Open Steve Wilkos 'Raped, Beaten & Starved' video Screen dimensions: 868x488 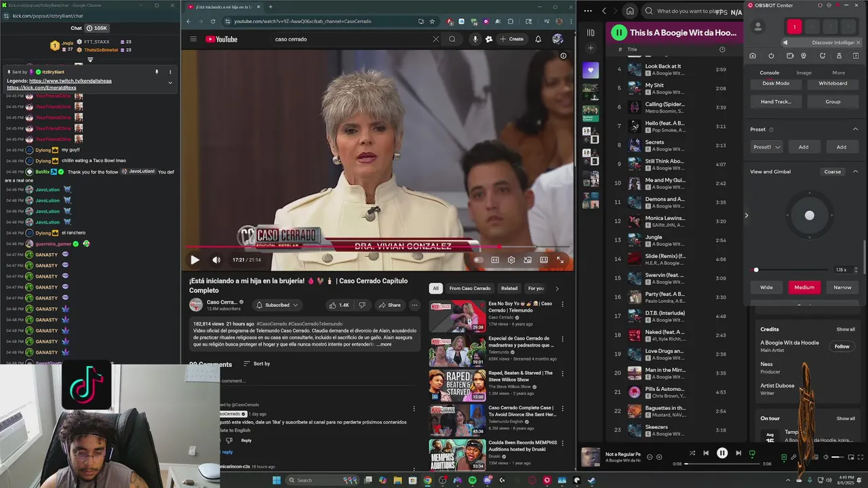[457, 386]
